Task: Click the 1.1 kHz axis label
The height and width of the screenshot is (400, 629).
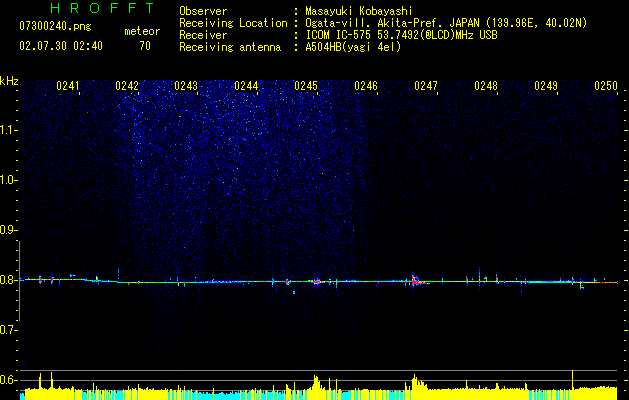Action: 7,130
